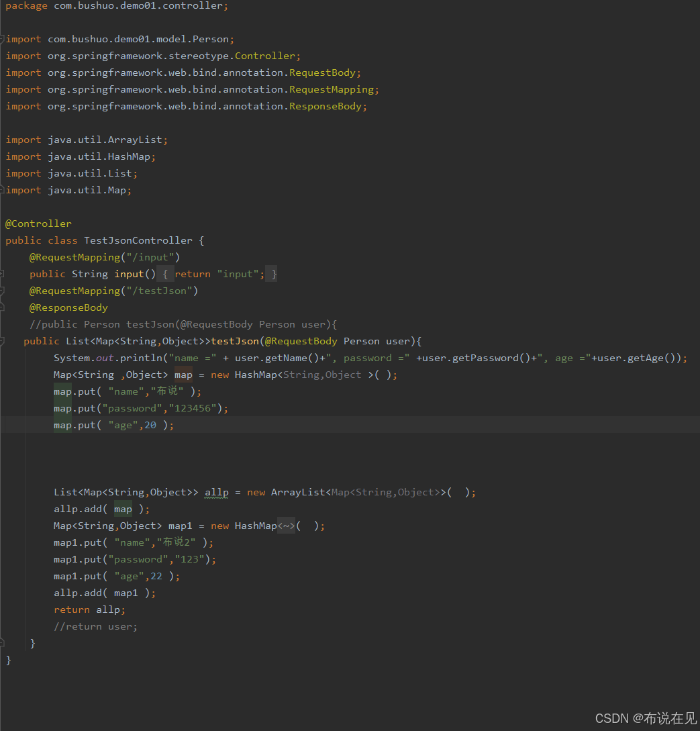Click the @RequestBody annotation in testJson parameters
The width and height of the screenshot is (700, 731).
coord(301,341)
